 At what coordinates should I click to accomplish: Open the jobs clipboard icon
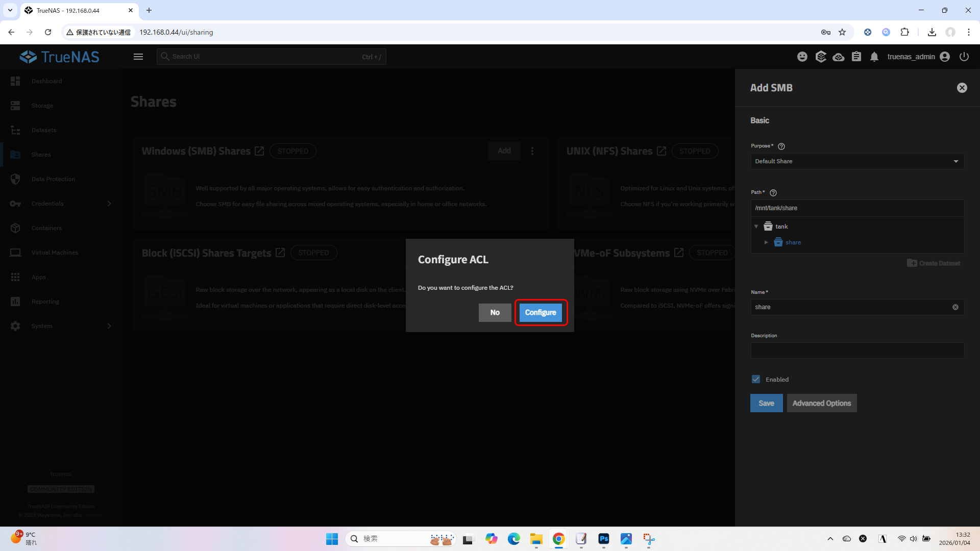point(856,57)
